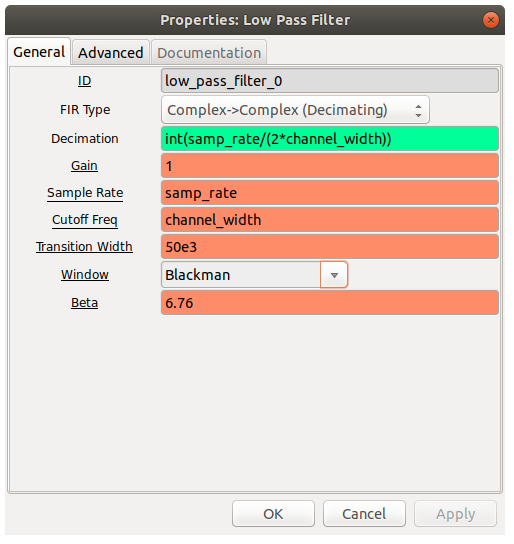The height and width of the screenshot is (544, 514).
Task: Click the Sample Rate label
Action: coord(86,194)
